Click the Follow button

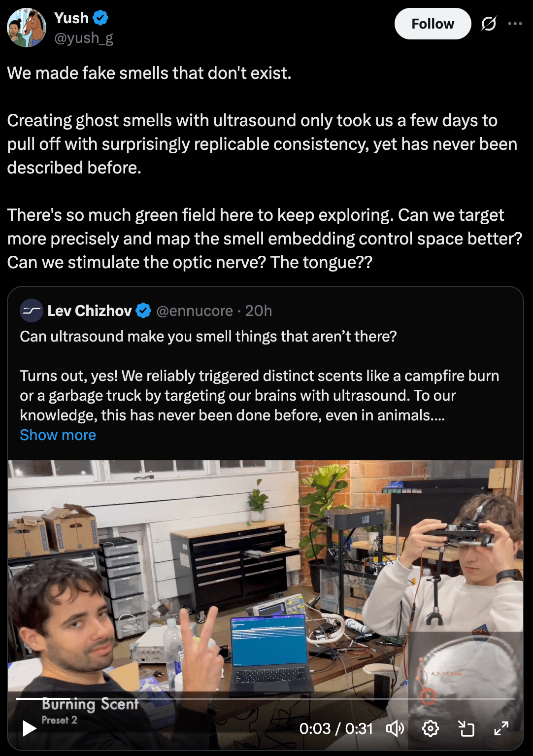tap(433, 24)
